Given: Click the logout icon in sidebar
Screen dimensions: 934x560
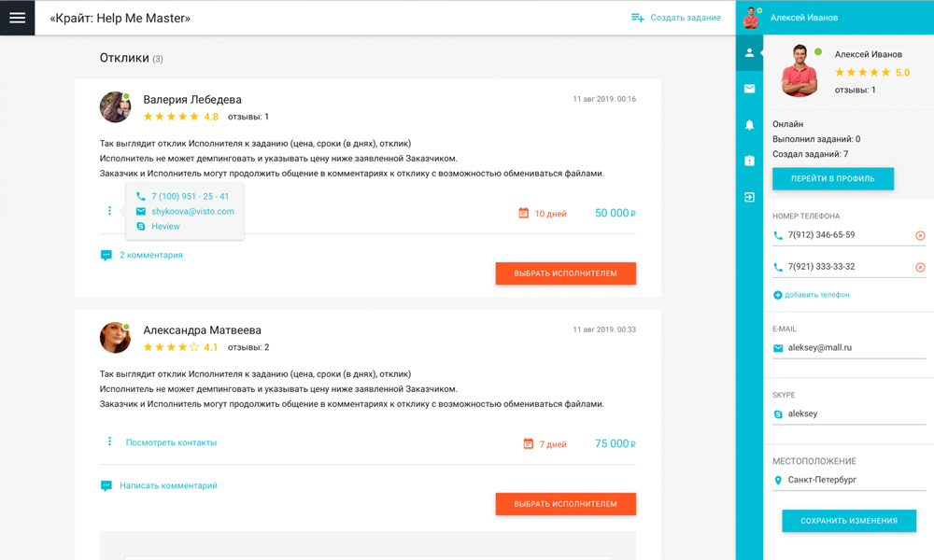Looking at the screenshot, I should (749, 197).
